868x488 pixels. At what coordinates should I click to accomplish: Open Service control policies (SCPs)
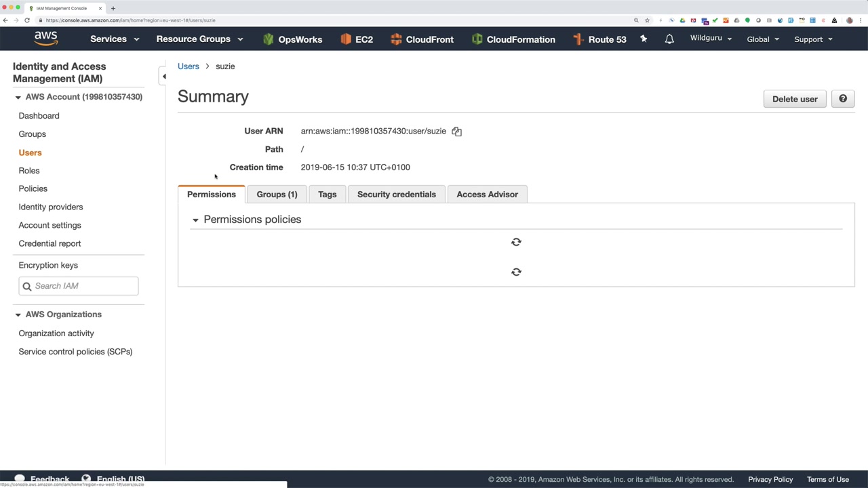[x=75, y=352]
